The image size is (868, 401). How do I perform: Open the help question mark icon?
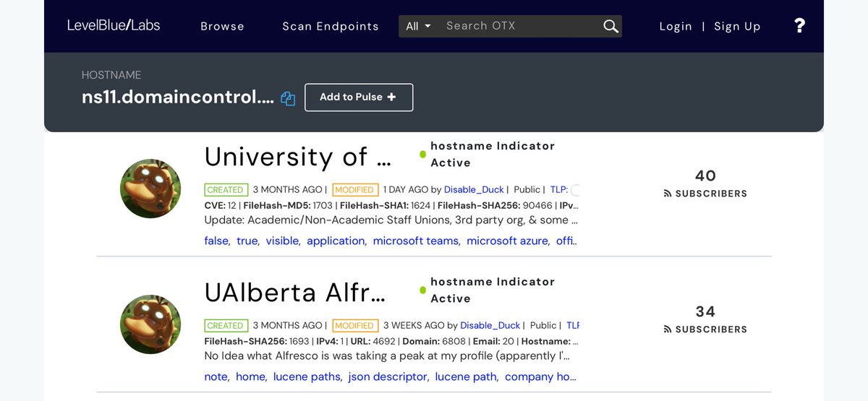pyautogui.click(x=799, y=26)
